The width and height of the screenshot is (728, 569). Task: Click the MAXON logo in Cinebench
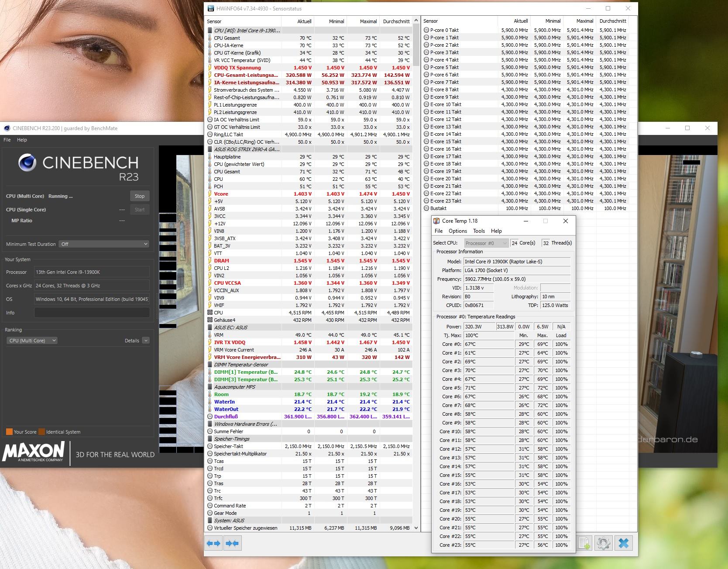[34, 452]
